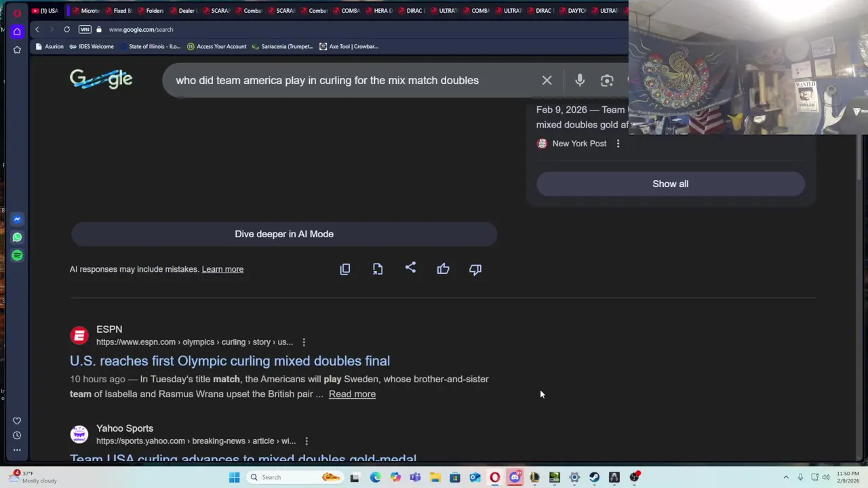Screen dimensions: 868x488
Task: Switch to the Microtech tab
Action: point(85,10)
